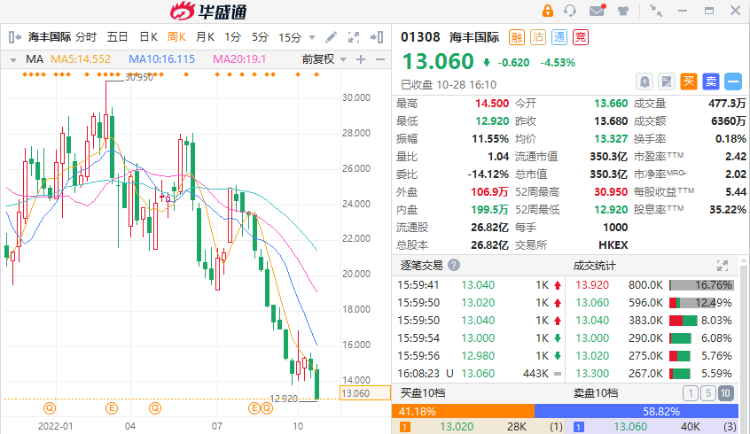The width and height of the screenshot is (750, 434).
Task: Click the Q marker above 2022-01
Action: tap(50, 408)
